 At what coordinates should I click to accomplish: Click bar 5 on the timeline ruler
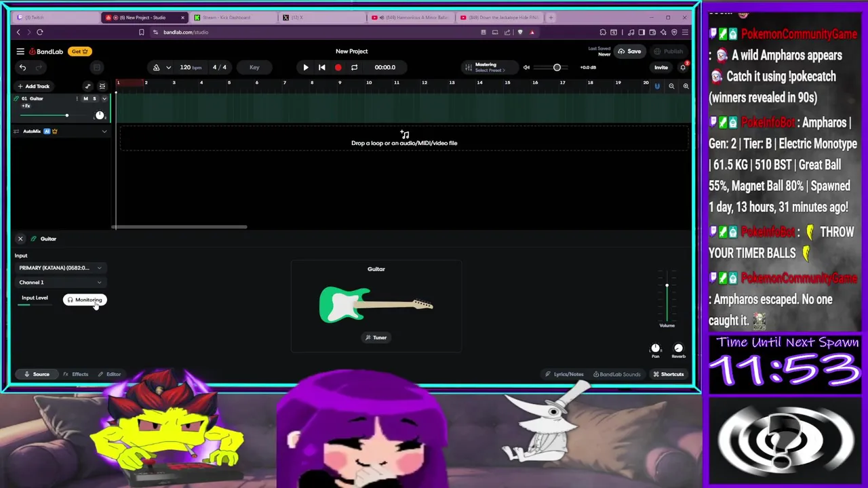pyautogui.click(x=229, y=83)
